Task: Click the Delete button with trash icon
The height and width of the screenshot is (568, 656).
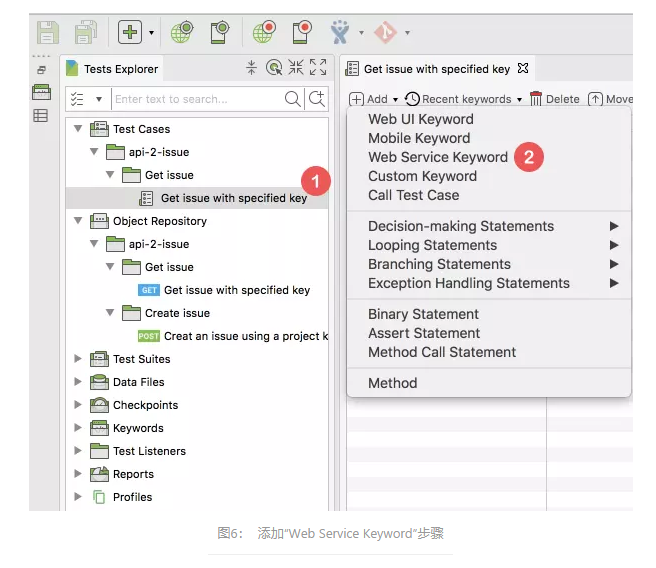Action: [555, 99]
